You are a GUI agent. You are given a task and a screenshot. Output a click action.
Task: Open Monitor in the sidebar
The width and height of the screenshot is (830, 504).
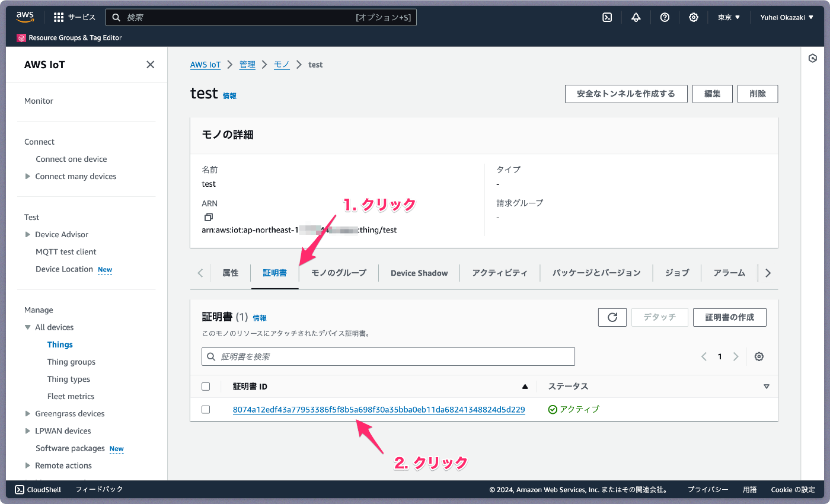point(39,101)
